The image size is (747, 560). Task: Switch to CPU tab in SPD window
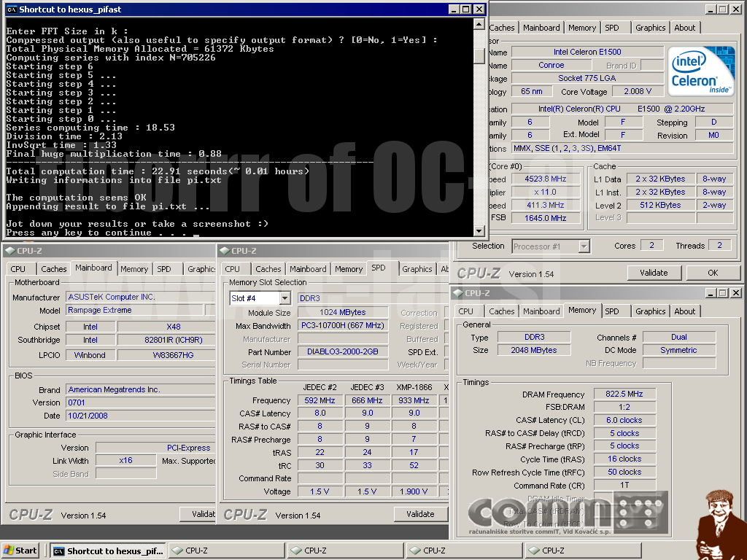(x=233, y=269)
